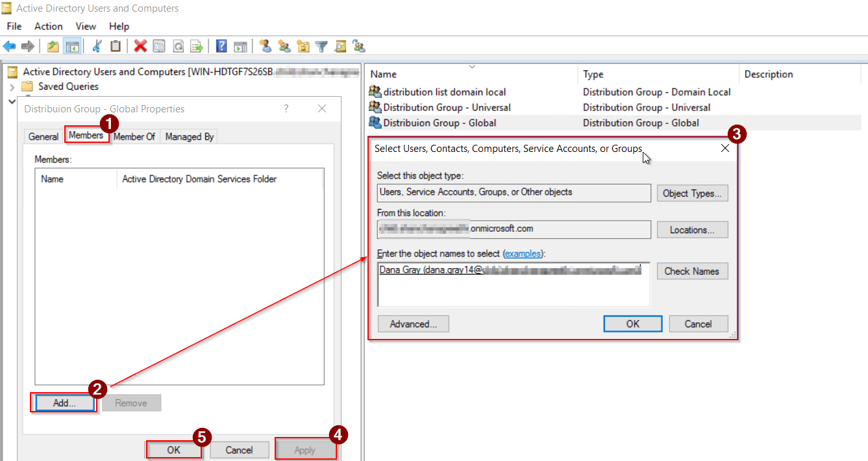Click the Check Names button

pyautogui.click(x=692, y=271)
